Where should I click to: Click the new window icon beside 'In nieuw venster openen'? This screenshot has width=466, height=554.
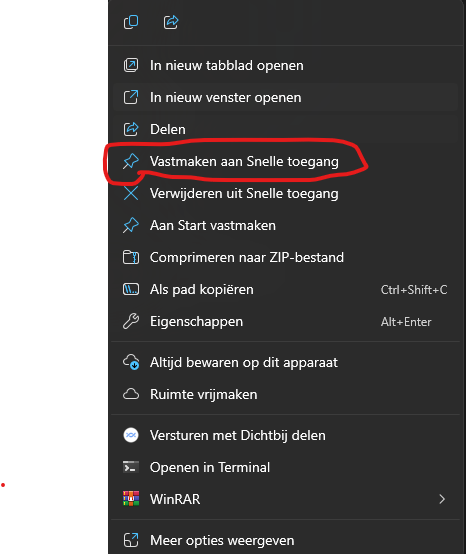131,98
